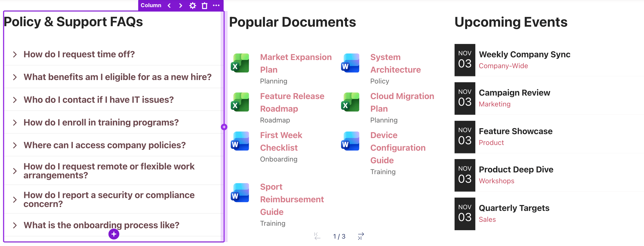Screen dimensions: 644x246
Task: Open System Architecture document link
Action: pyautogui.click(x=395, y=63)
